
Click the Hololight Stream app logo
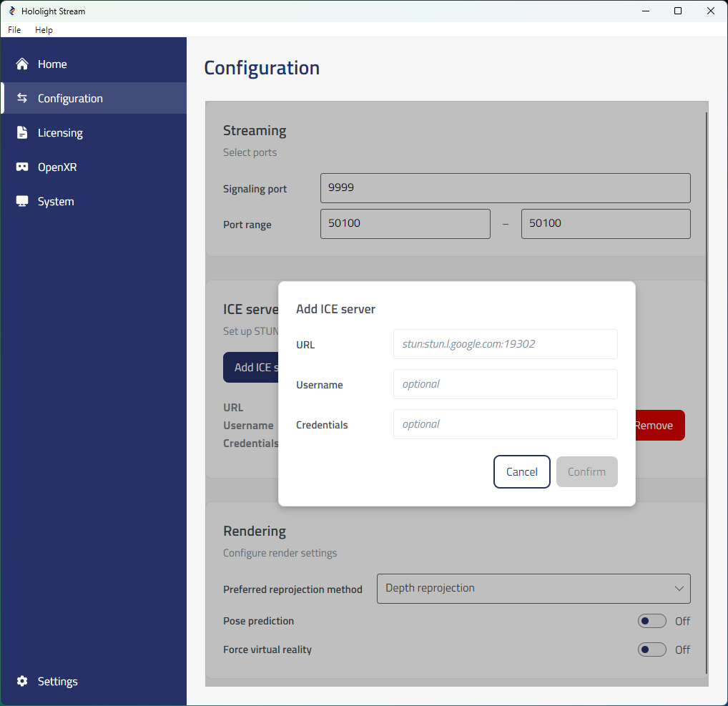12,11
